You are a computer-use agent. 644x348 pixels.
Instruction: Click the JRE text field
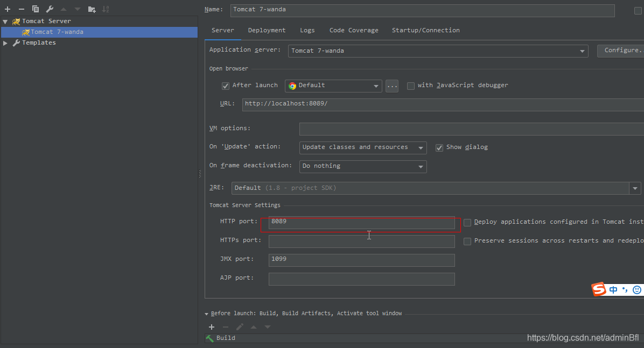point(430,188)
